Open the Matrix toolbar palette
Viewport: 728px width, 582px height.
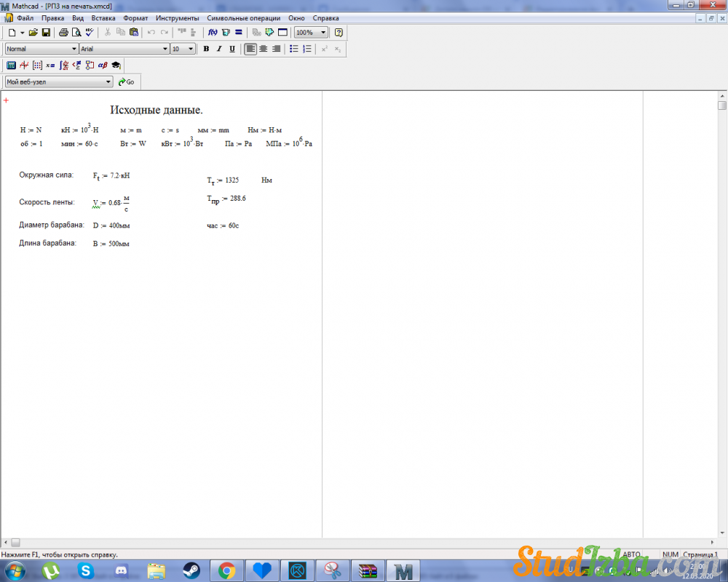[x=37, y=65]
